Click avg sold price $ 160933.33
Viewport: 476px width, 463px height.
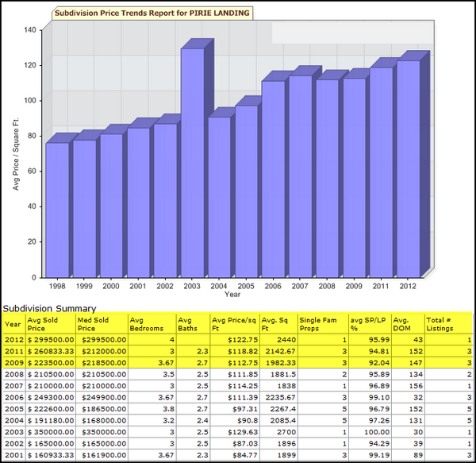pyautogui.click(x=51, y=455)
